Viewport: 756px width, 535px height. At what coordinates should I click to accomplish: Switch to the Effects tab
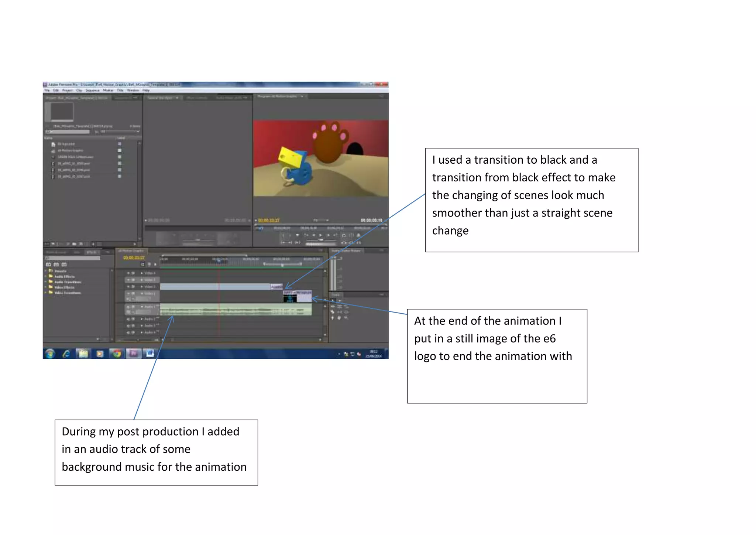pos(92,252)
